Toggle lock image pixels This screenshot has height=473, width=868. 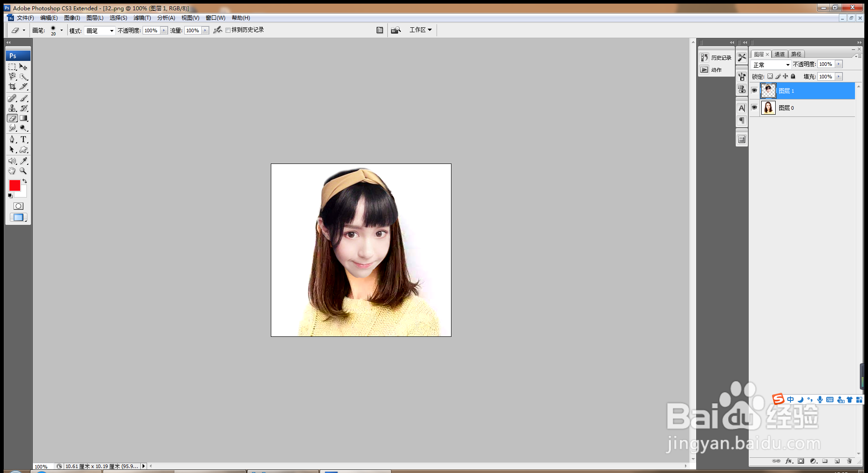(x=778, y=77)
